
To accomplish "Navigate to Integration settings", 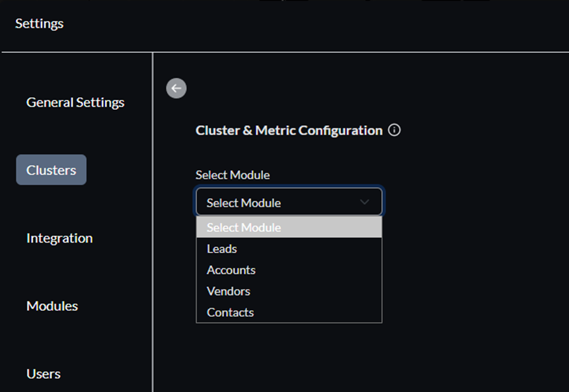I will pos(59,238).
